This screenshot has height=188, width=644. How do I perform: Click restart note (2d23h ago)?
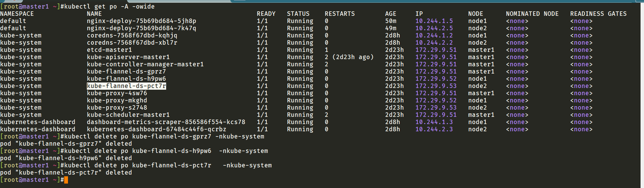pyautogui.click(x=353, y=57)
